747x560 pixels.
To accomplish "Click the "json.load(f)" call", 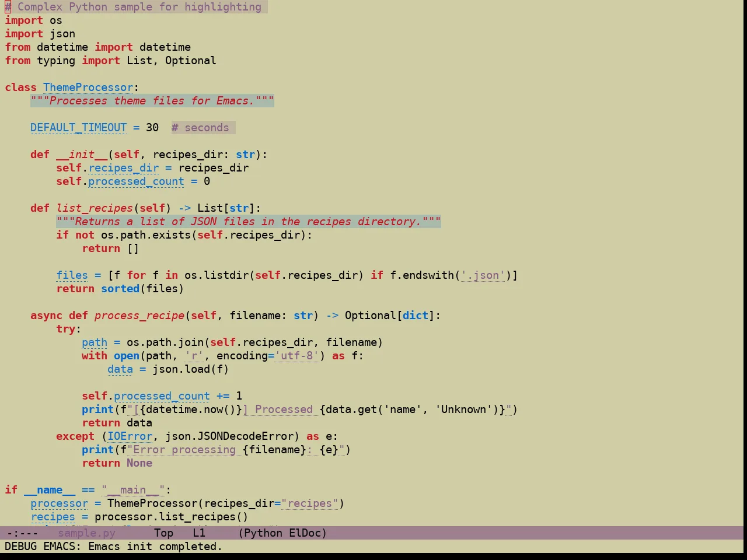I will pyautogui.click(x=191, y=369).
